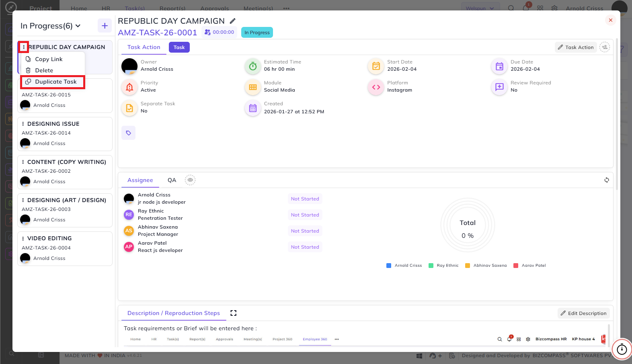Open task timer 00:00:00
Image resolution: width=632 pixels, height=364 pixels.
pyautogui.click(x=219, y=32)
